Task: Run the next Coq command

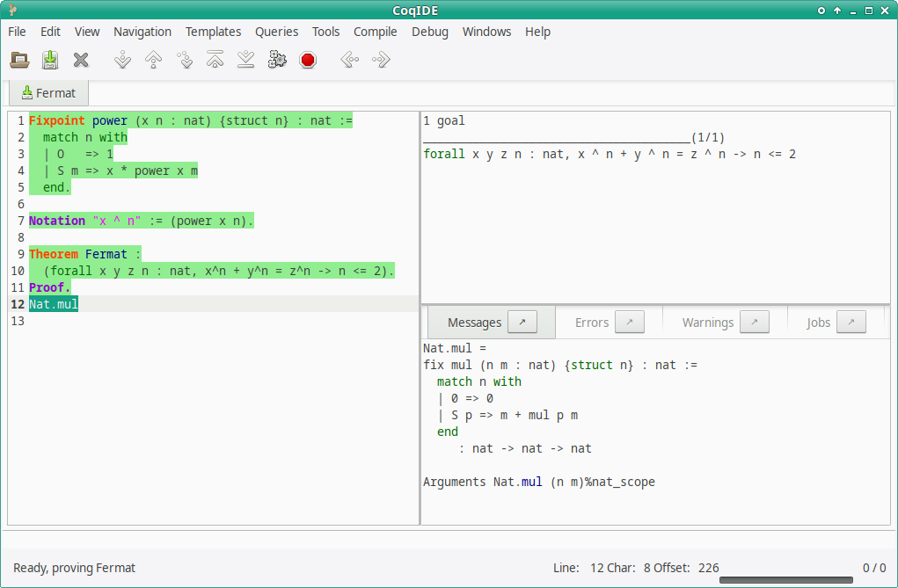Action: [x=122, y=60]
